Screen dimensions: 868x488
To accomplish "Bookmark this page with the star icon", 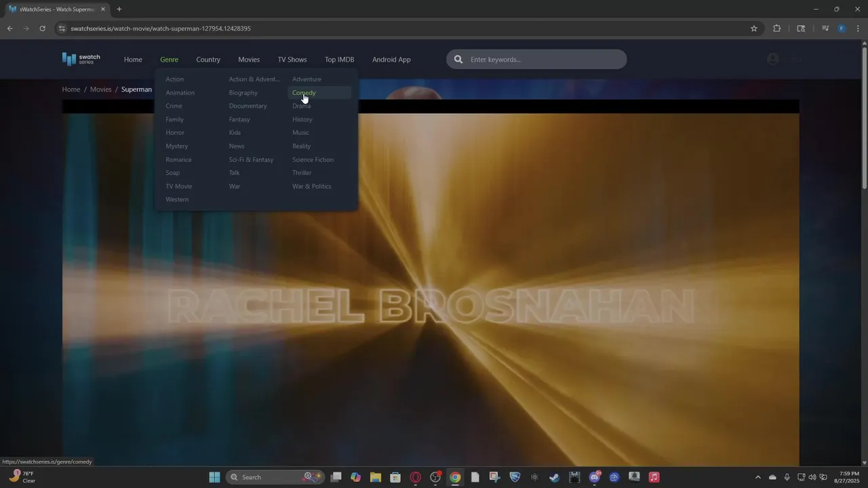I will (753, 28).
